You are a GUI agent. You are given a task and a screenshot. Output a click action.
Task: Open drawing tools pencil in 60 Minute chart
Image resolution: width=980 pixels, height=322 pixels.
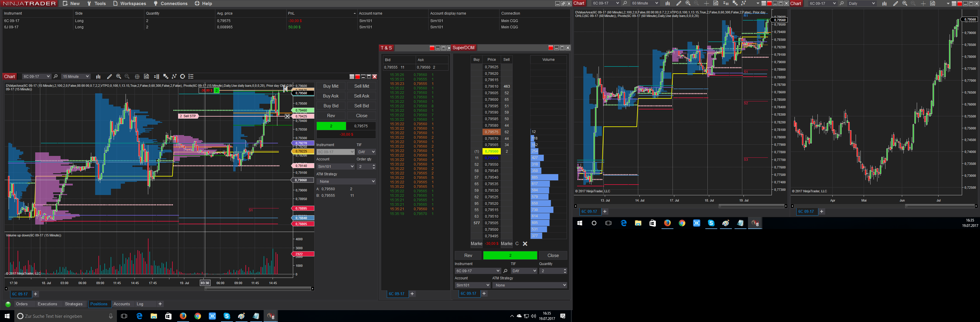point(679,3)
